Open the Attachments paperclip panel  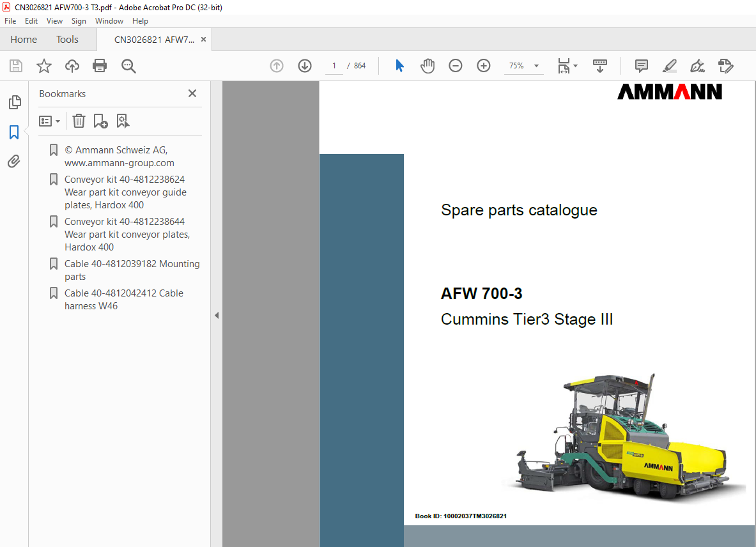(14, 161)
